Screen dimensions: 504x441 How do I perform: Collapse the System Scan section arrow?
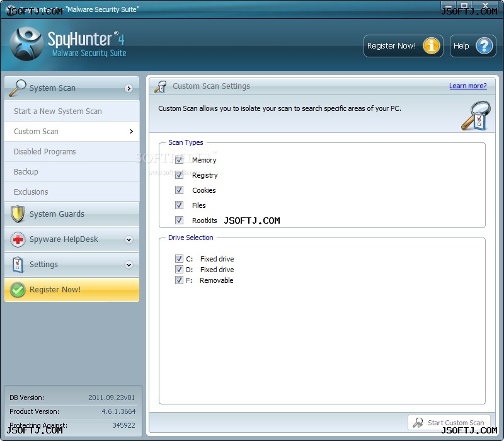coord(129,88)
